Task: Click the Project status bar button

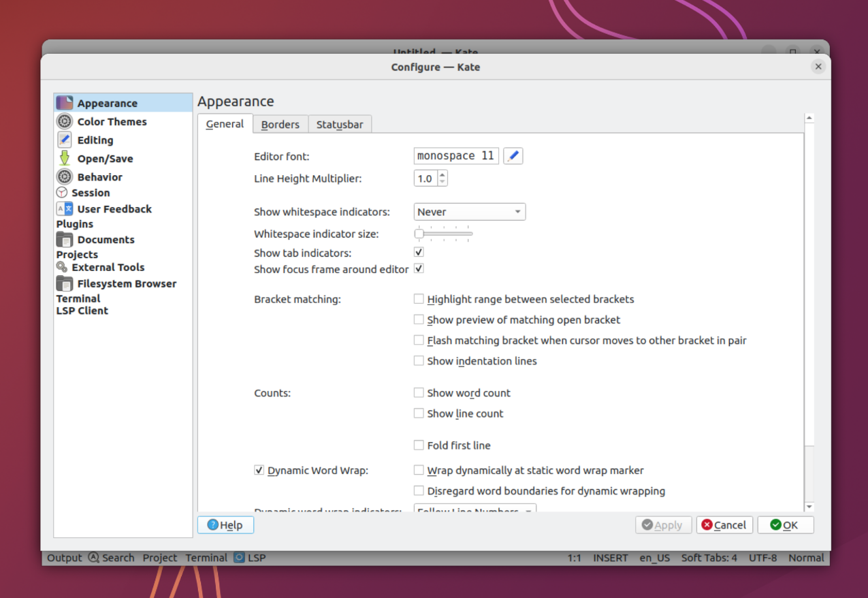Action: tap(160, 558)
